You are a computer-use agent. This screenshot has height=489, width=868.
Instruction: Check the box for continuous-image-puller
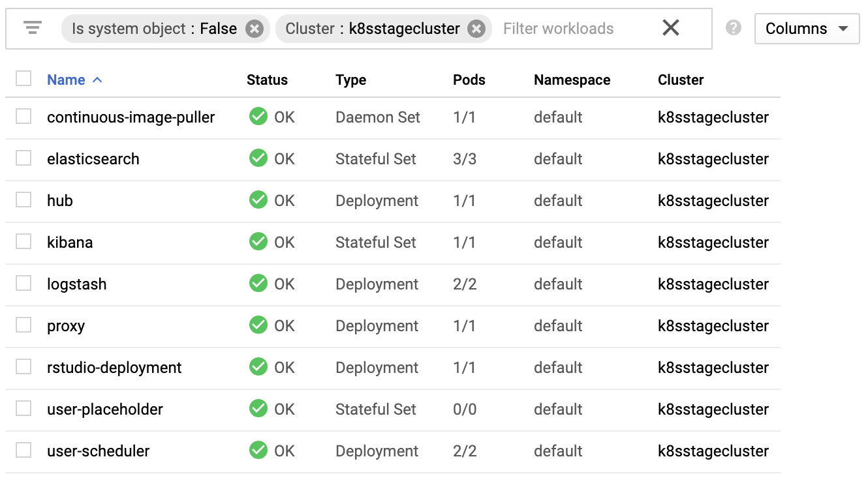tap(23, 117)
